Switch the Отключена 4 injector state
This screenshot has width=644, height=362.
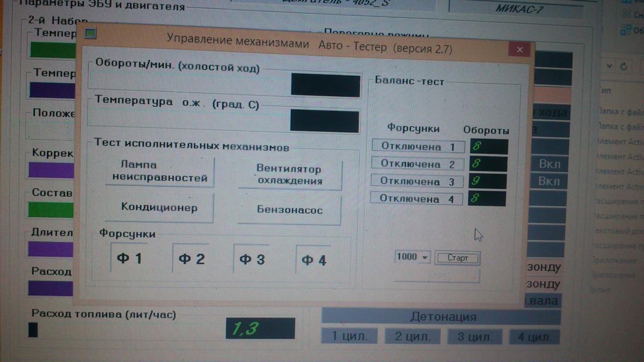coord(416,198)
